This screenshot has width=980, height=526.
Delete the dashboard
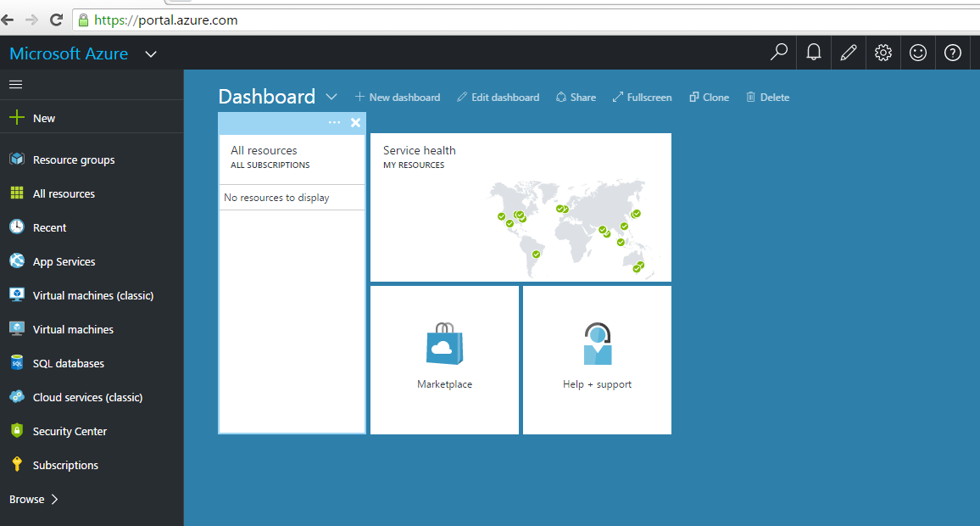768,97
